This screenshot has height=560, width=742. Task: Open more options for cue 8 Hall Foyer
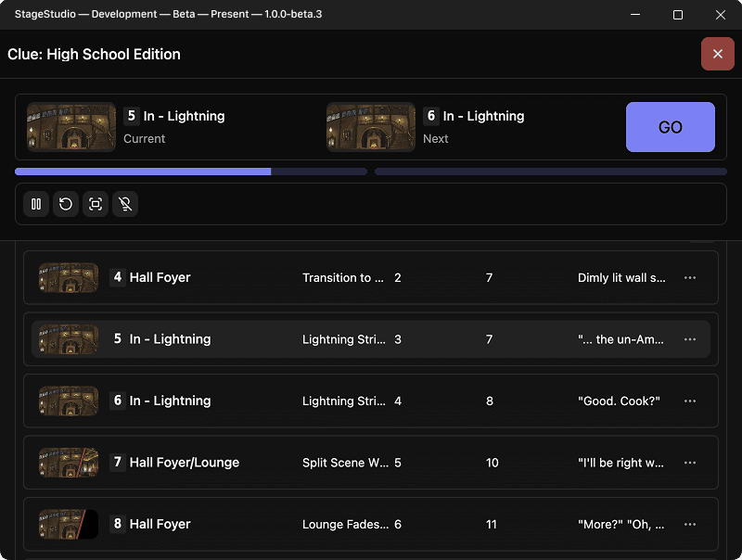click(x=690, y=524)
